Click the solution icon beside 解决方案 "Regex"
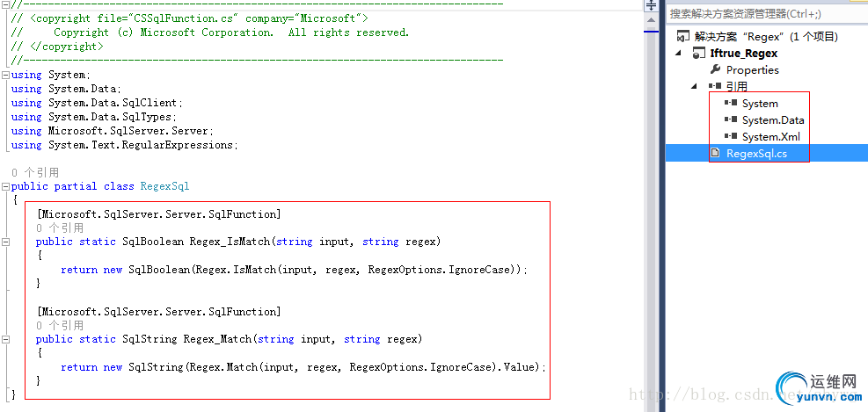Screen dimensions: 868x412 pyautogui.click(x=683, y=37)
